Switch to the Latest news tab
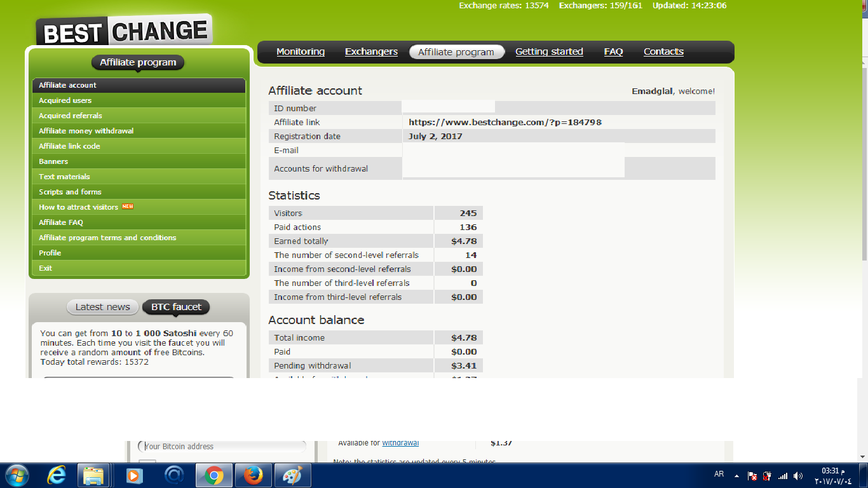Viewport: 868px width, 488px height. (x=102, y=307)
